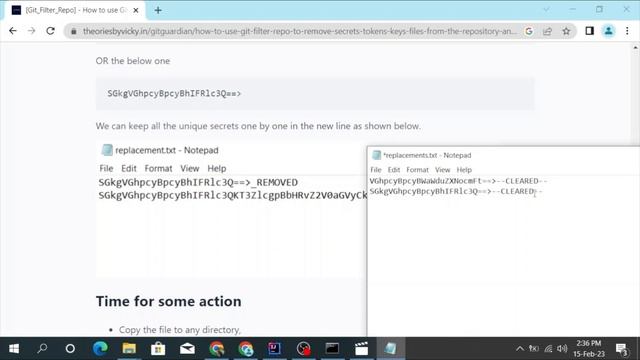Image resolution: width=640 pixels, height=360 pixels.
Task: Click the 'Time for some action' heading
Action: (x=169, y=302)
